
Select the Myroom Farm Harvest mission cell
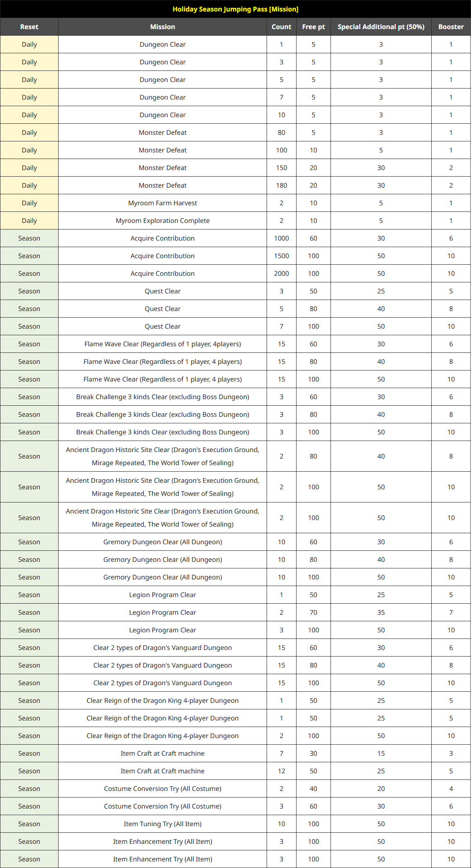(163, 203)
